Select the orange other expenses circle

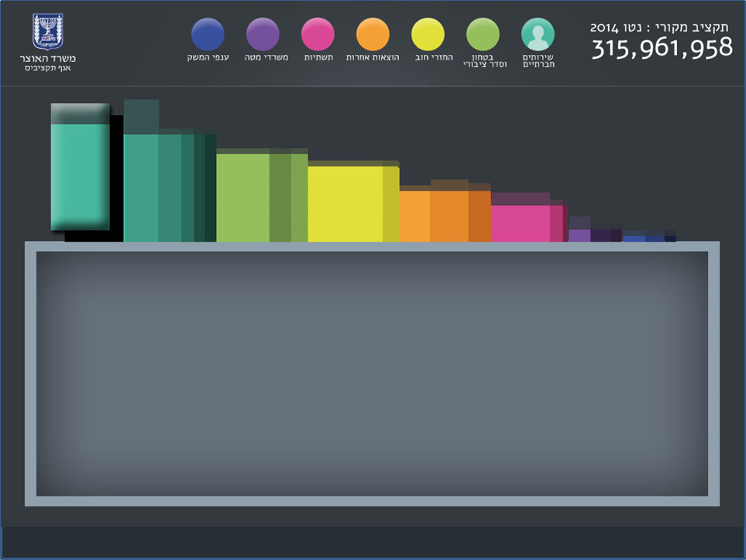click(x=373, y=34)
